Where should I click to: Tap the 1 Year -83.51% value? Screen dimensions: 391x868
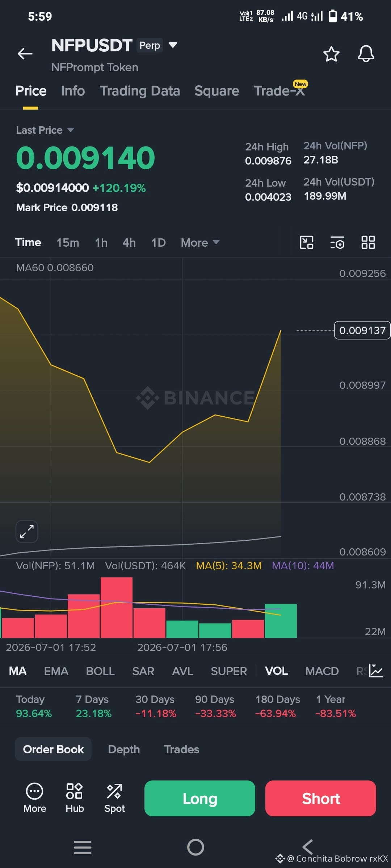point(336,713)
